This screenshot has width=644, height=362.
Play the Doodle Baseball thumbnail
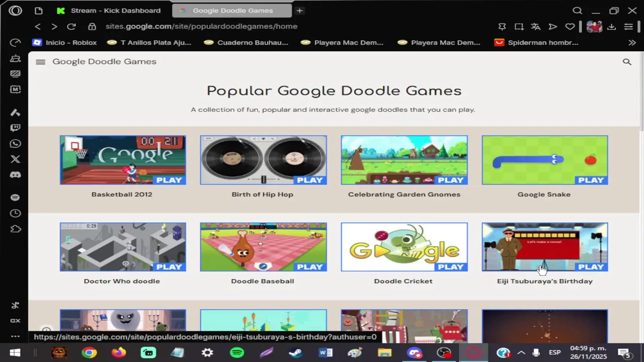point(263,247)
